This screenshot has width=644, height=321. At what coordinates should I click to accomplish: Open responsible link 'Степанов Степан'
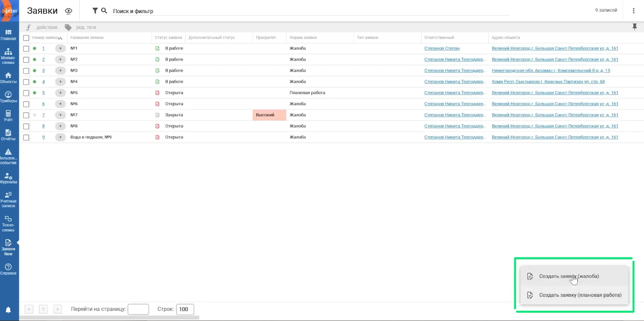click(x=442, y=48)
